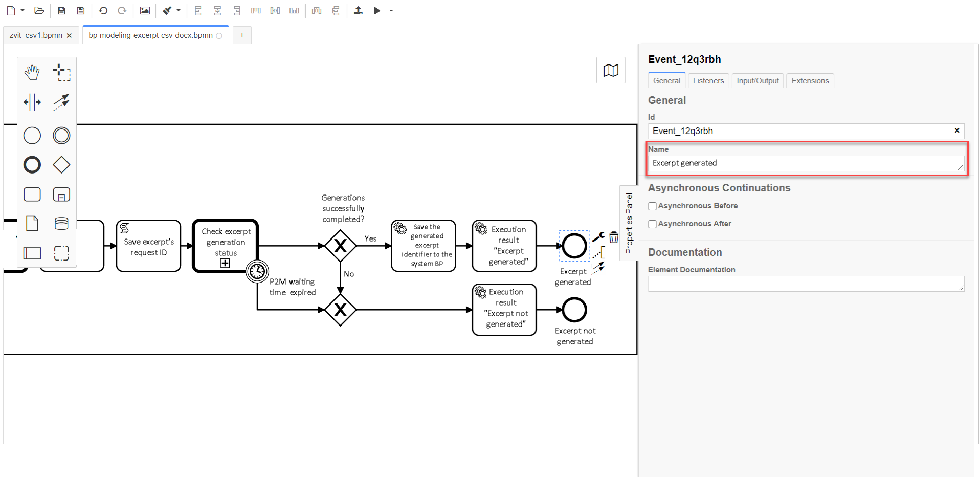The height and width of the screenshot is (477, 980).
Task: Open a diagram with the folder icon
Action: [x=39, y=10]
